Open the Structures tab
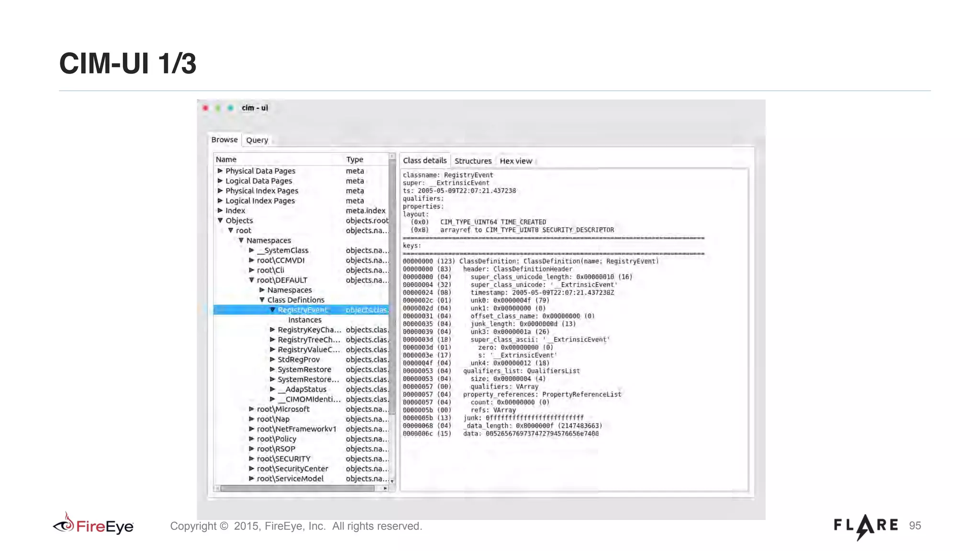Image resolution: width=980 pixels, height=551 pixels. [473, 161]
